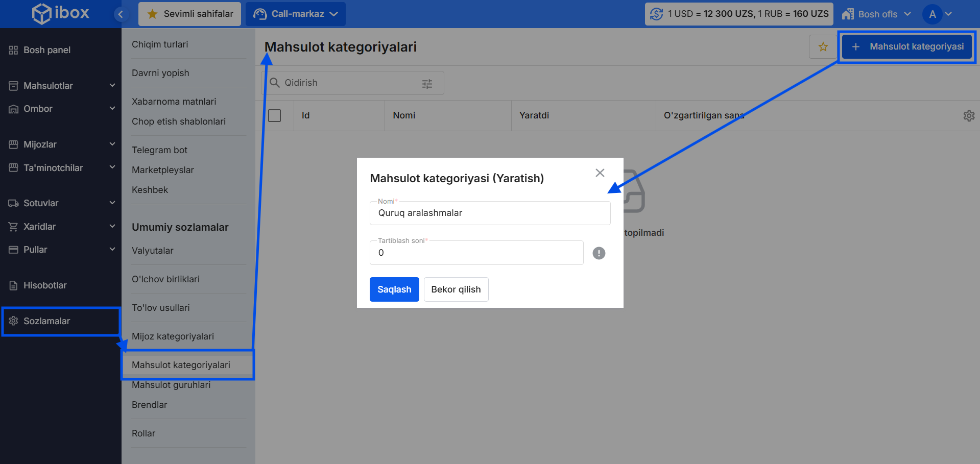
Task: Click the Saqlash button
Action: 394,289
